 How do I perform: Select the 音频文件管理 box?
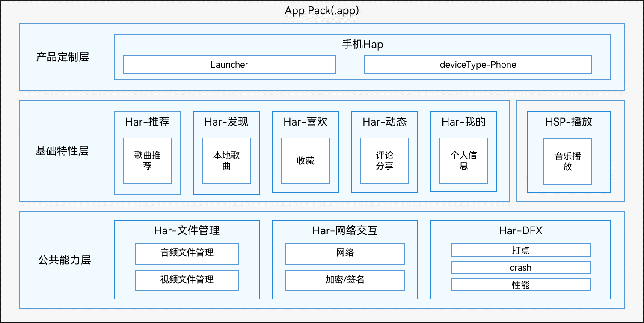click(187, 254)
